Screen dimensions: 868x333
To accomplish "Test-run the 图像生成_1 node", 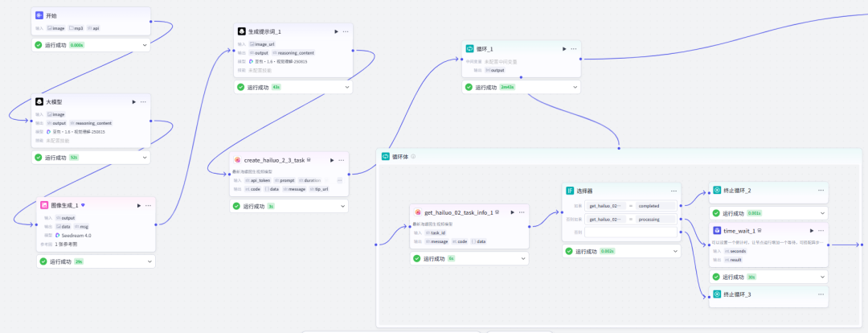I will pyautogui.click(x=138, y=205).
